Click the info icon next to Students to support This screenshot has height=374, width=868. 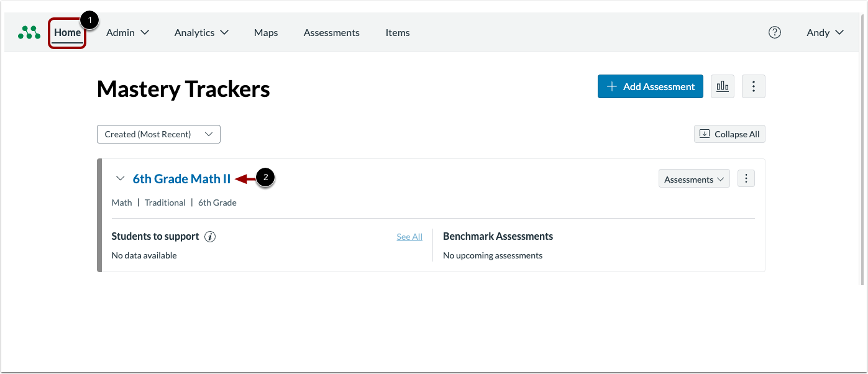(209, 236)
